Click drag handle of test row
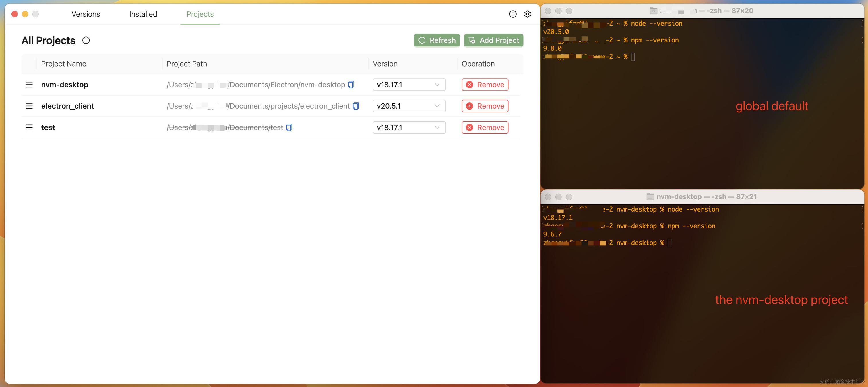This screenshot has width=868, height=387. pyautogui.click(x=29, y=128)
